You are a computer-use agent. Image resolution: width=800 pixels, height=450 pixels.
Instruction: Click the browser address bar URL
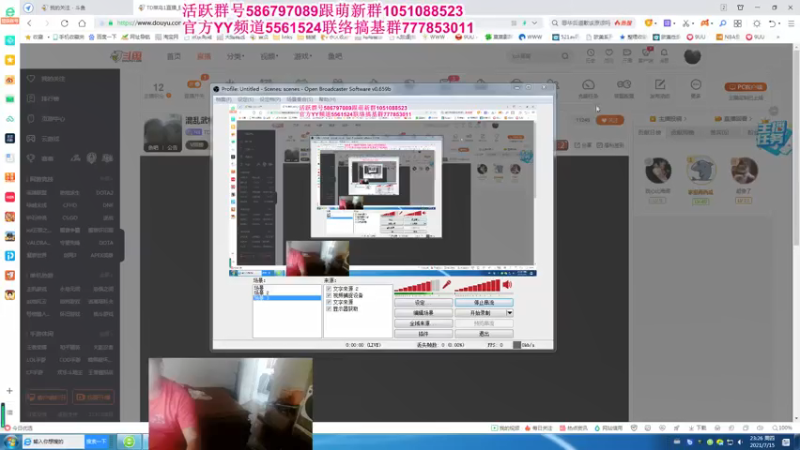coord(149,23)
